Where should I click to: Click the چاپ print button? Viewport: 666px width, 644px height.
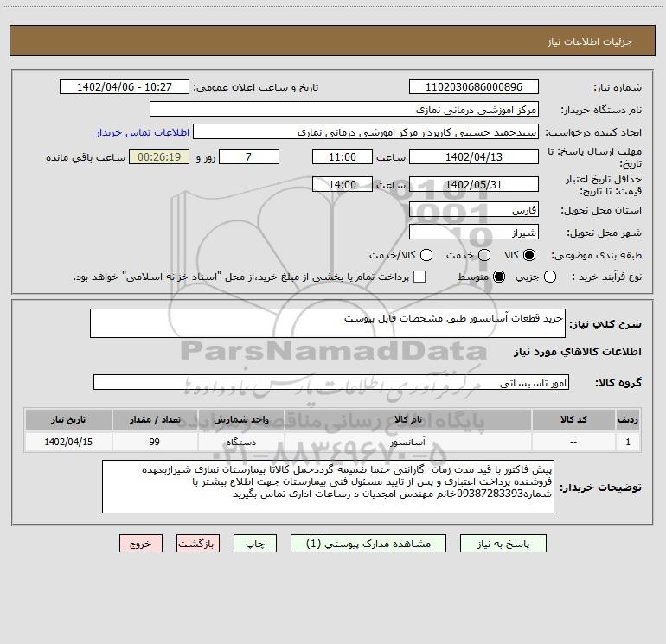tap(255, 544)
